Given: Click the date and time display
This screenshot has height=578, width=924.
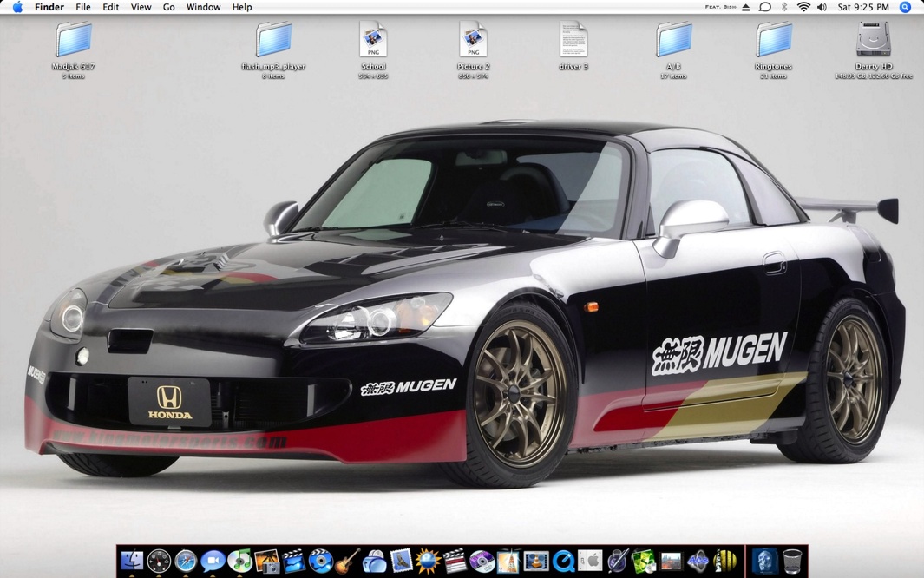Looking at the screenshot, I should (x=862, y=7).
